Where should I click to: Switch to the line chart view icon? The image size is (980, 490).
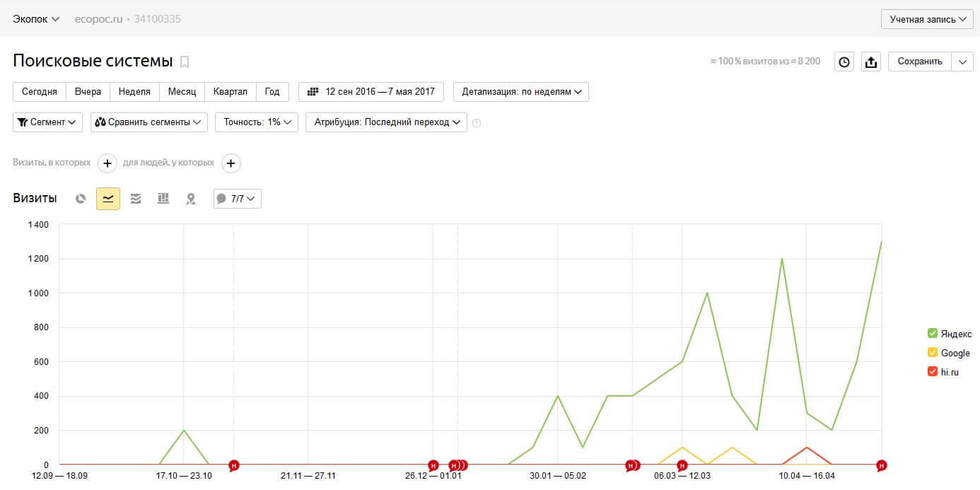coord(108,199)
